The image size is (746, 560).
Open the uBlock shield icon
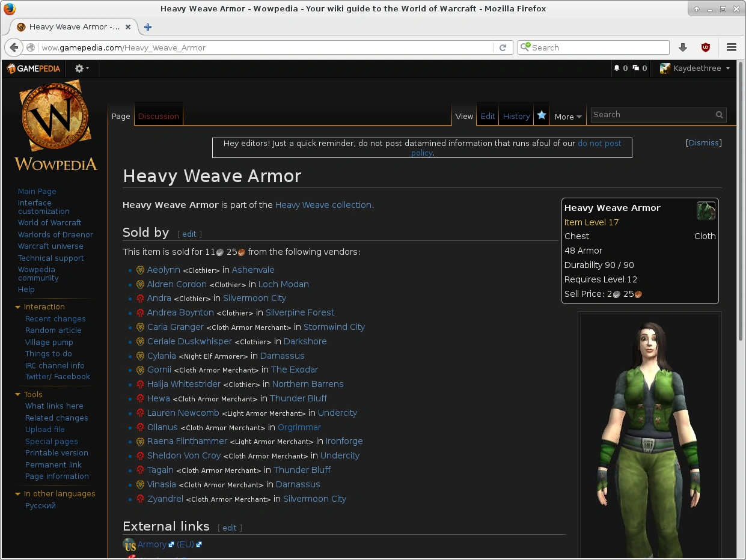pos(706,47)
